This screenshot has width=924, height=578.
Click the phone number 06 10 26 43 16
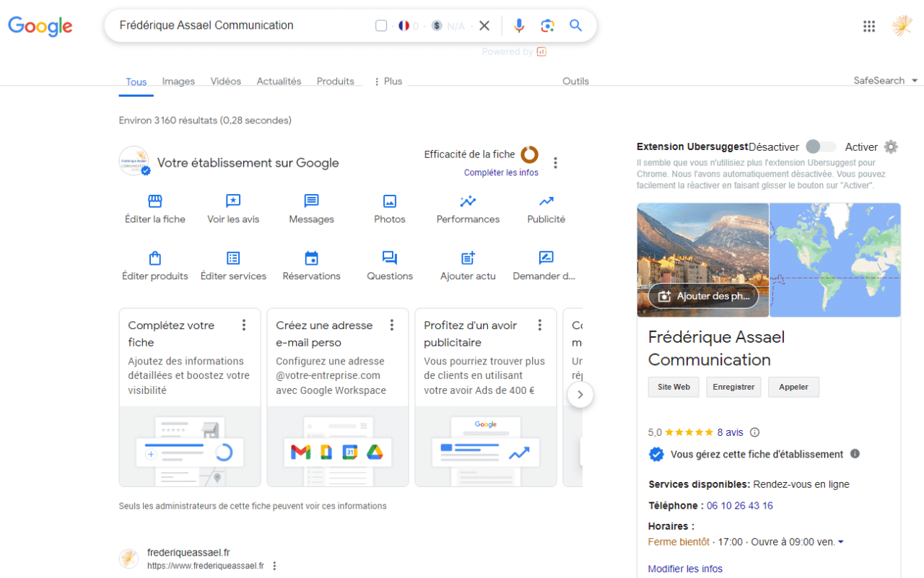pos(740,506)
